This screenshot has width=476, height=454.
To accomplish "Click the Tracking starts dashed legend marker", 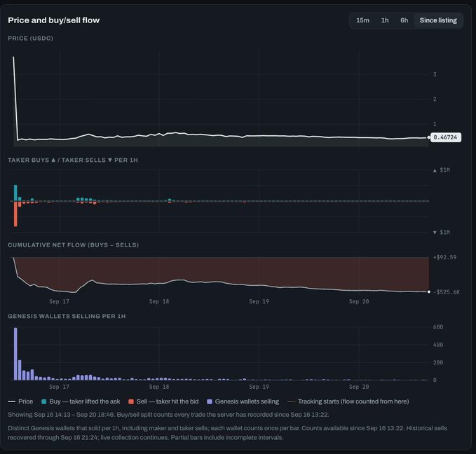I will [x=291, y=401].
